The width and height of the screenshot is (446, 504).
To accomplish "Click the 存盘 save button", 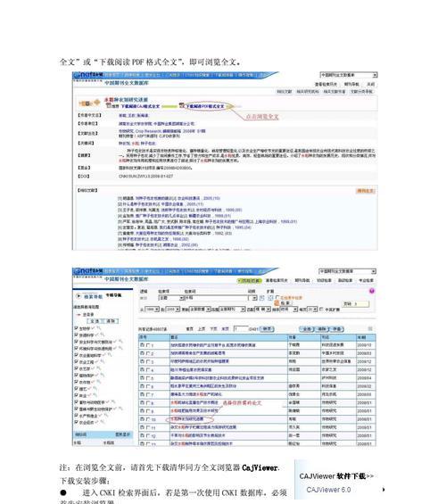I will tap(336, 329).
